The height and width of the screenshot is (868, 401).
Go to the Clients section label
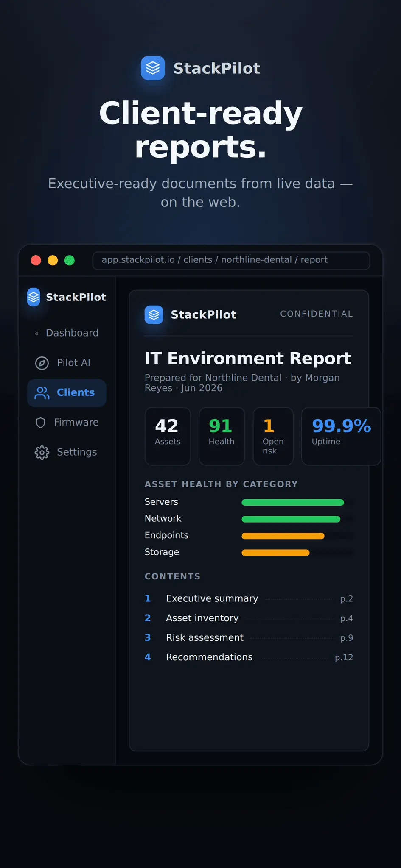click(76, 392)
